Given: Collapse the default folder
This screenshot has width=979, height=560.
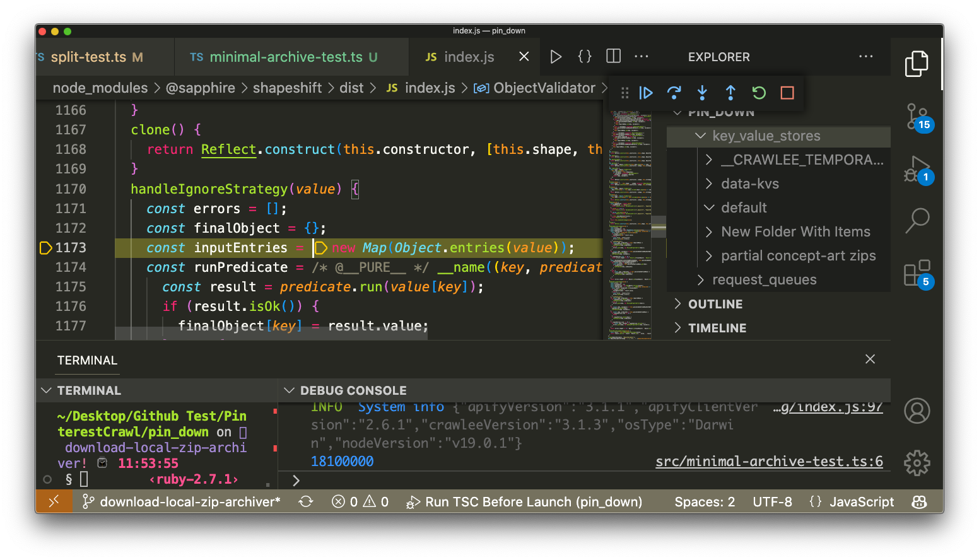Looking at the screenshot, I should (x=778, y=207).
